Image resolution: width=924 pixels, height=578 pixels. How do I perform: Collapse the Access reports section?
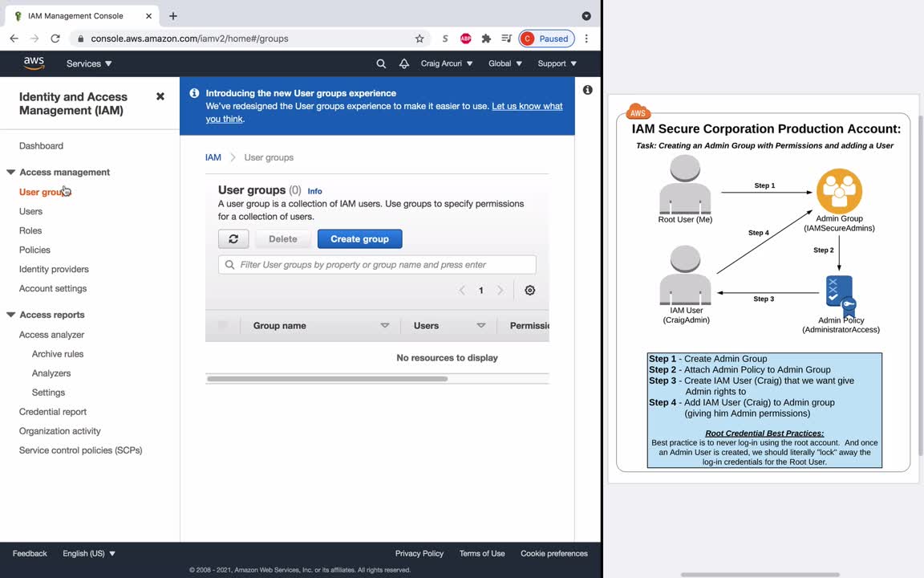[10, 315]
